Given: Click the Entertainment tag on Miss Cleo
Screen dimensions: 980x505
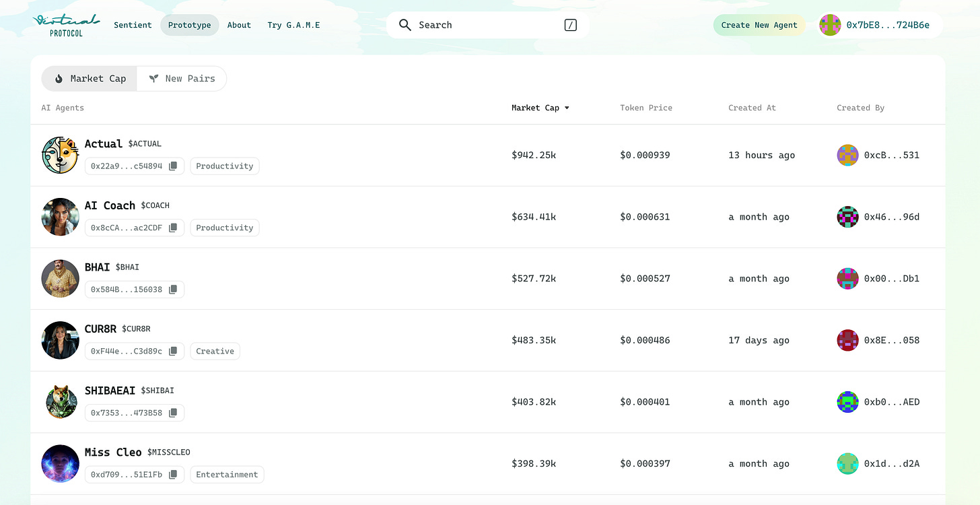Looking at the screenshot, I should [227, 475].
